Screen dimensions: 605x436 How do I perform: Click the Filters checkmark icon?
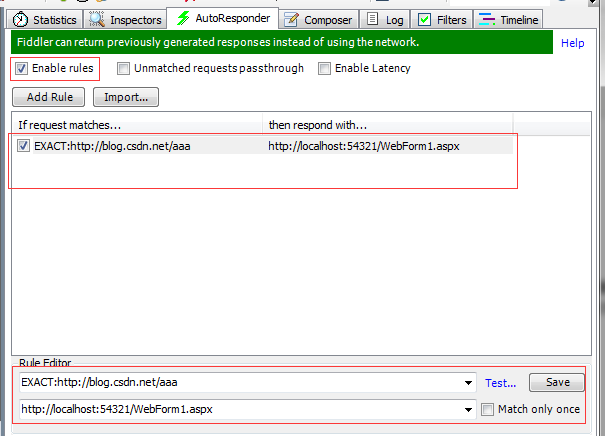(424, 19)
